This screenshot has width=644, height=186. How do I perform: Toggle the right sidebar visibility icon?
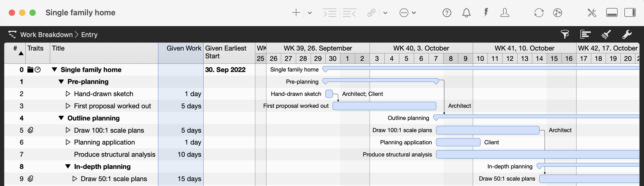coord(630,12)
